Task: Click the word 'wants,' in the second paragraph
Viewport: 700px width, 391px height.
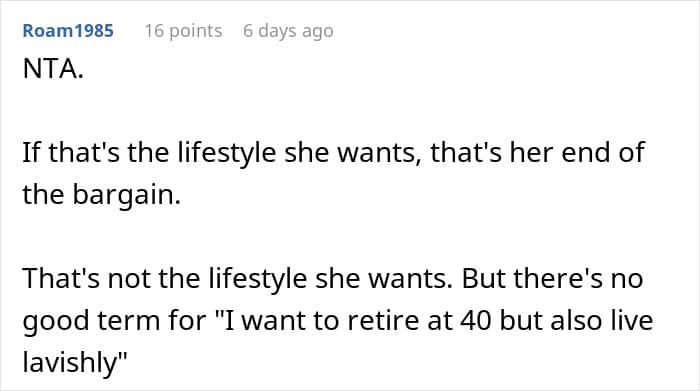Action: tap(379, 153)
